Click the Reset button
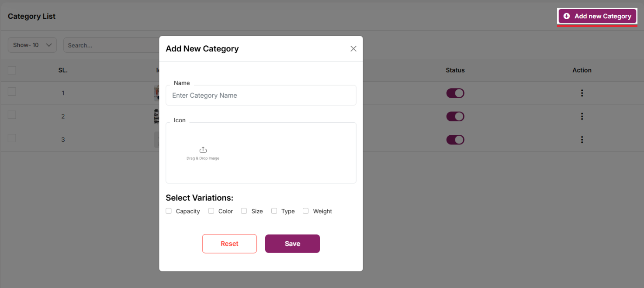The height and width of the screenshot is (288, 644). click(x=229, y=244)
